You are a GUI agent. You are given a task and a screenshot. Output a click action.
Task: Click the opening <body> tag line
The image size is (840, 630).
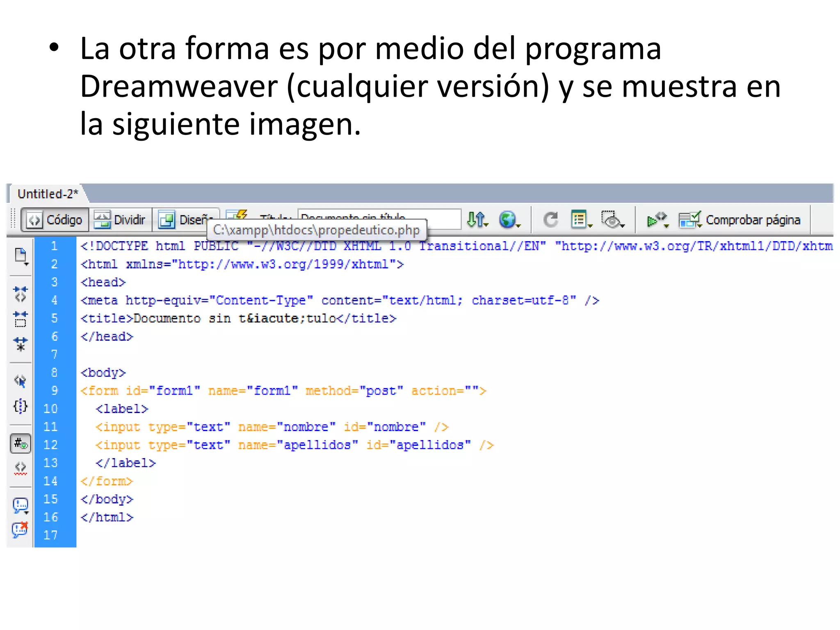click(103, 372)
